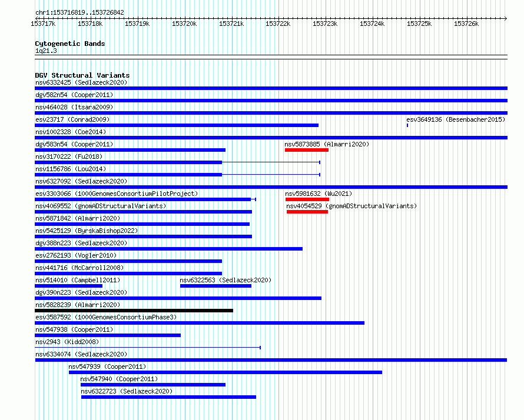Image resolution: width=524 pixels, height=420 pixels.
Task: Select the 1q21.3 band label
Action: (x=46, y=51)
